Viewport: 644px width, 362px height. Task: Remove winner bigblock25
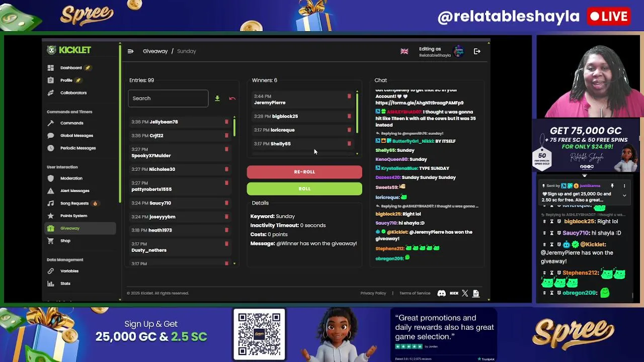[x=349, y=116]
